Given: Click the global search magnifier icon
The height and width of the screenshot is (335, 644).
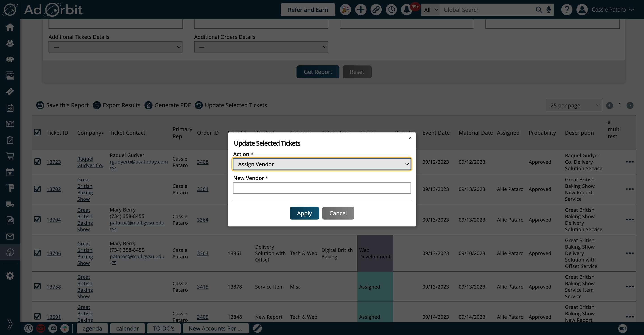Looking at the screenshot, I should click(x=539, y=10).
